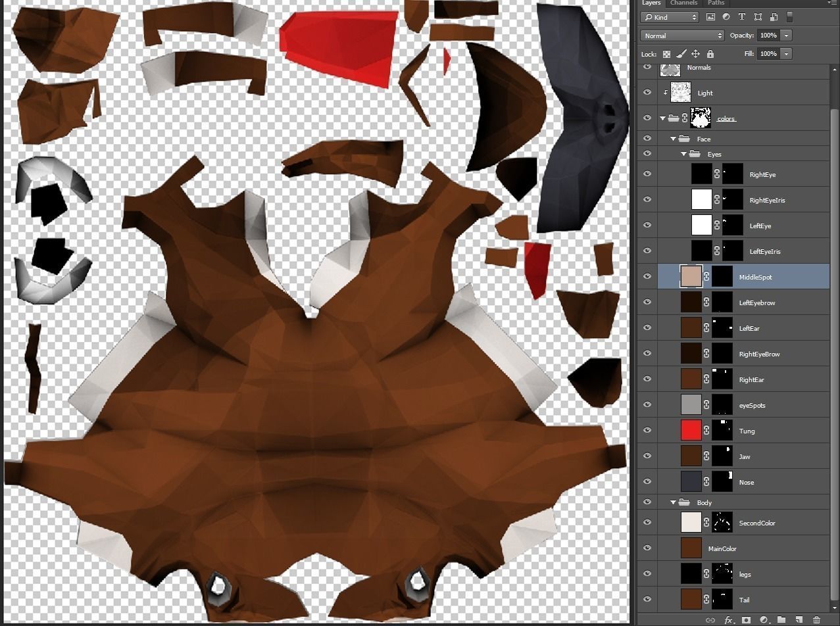Lock all layer attributes
This screenshot has width=840, height=626.
[710, 54]
